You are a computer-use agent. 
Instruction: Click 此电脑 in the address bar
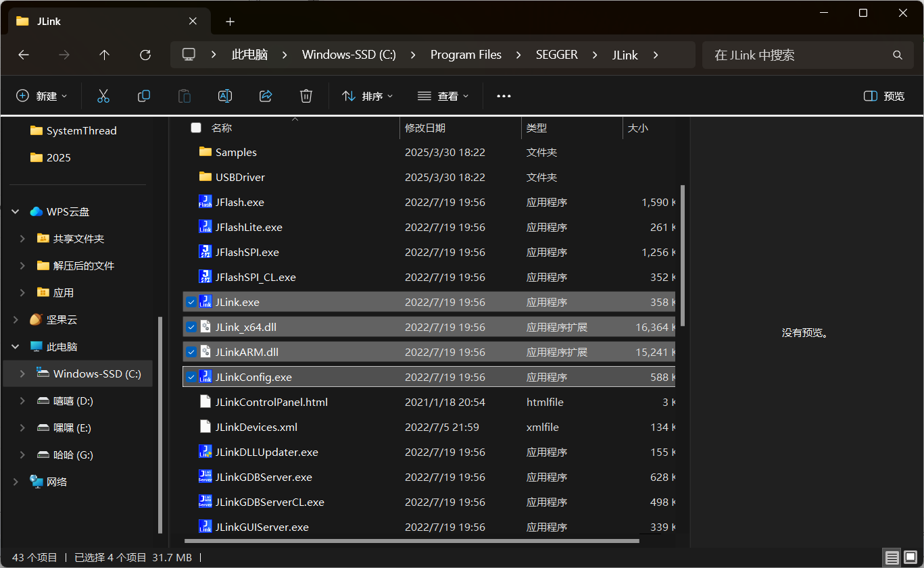pyautogui.click(x=249, y=55)
